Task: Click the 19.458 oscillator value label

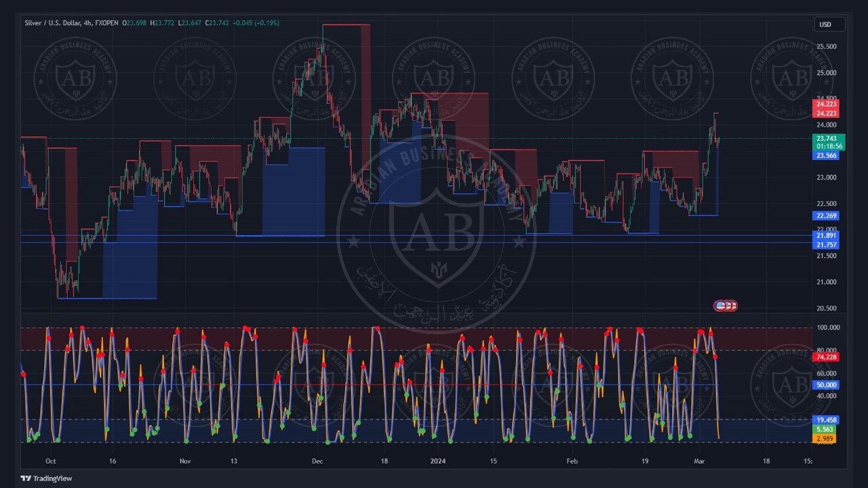Action: coord(825,420)
